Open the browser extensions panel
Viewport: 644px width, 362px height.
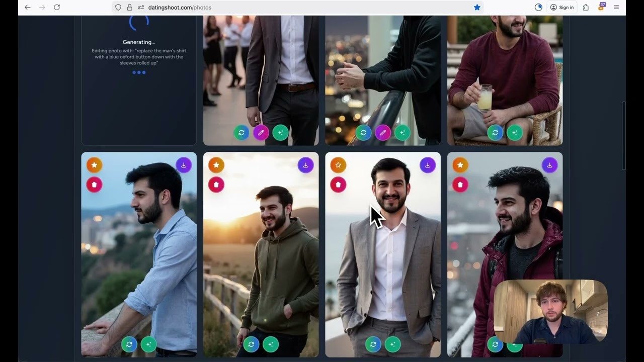tap(586, 8)
